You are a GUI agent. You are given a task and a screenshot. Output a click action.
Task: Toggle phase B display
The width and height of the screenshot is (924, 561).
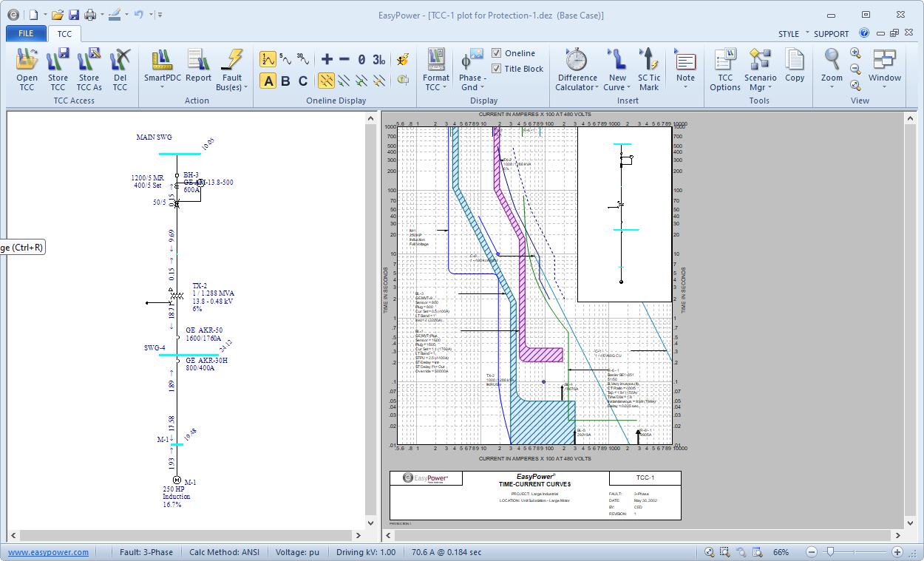[285, 81]
